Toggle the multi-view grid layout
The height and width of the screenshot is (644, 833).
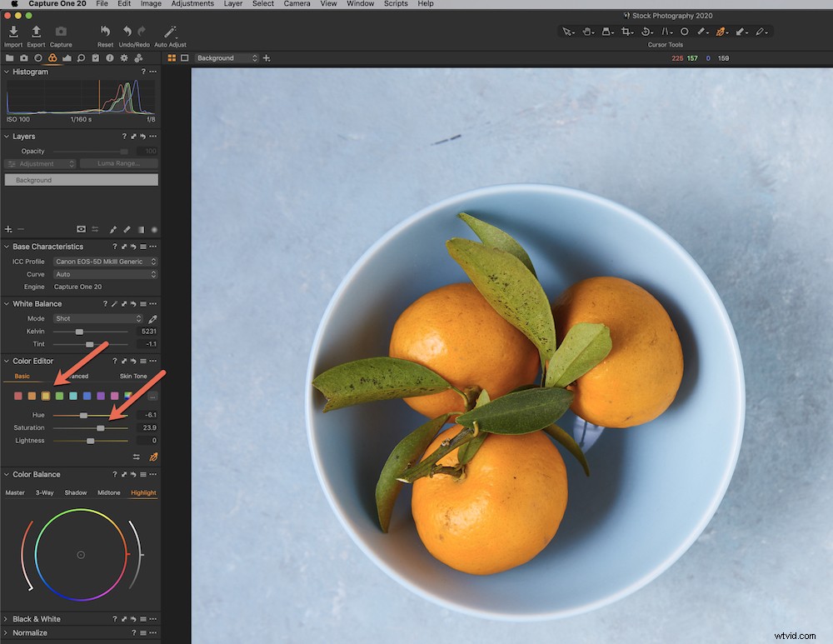(171, 57)
